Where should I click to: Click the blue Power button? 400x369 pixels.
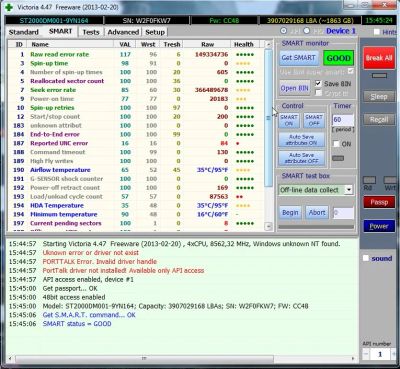(379, 226)
